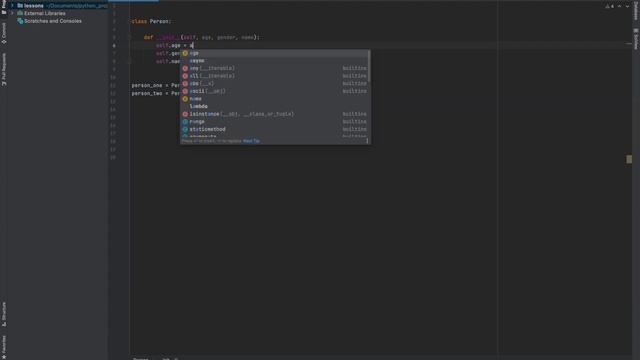
Task: Click the completion popup scrollbar thumb
Action: (x=369, y=65)
